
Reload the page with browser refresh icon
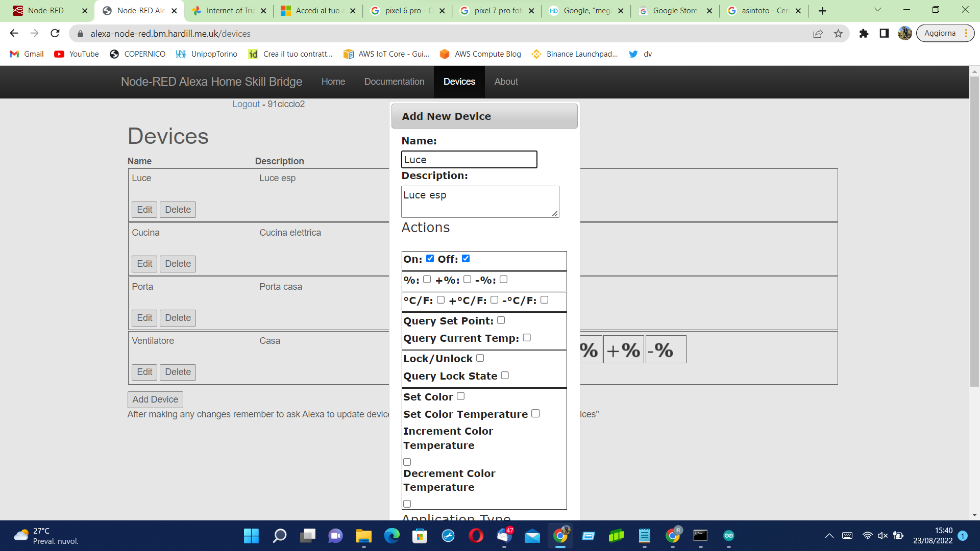55,34
